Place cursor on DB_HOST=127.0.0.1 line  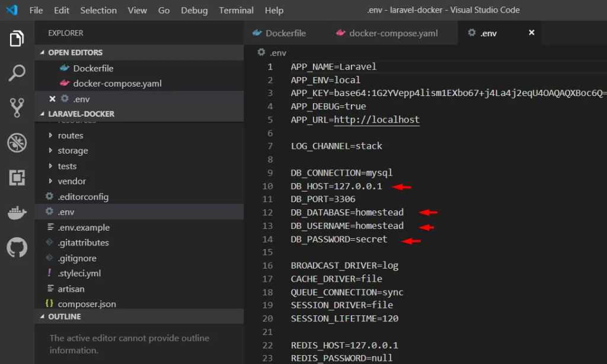[x=336, y=186]
